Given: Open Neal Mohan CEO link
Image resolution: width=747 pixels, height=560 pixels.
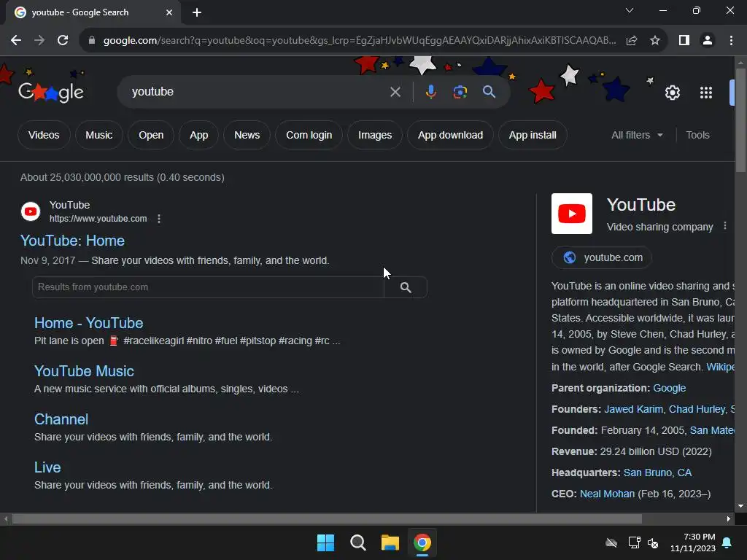Looking at the screenshot, I should [x=607, y=494].
